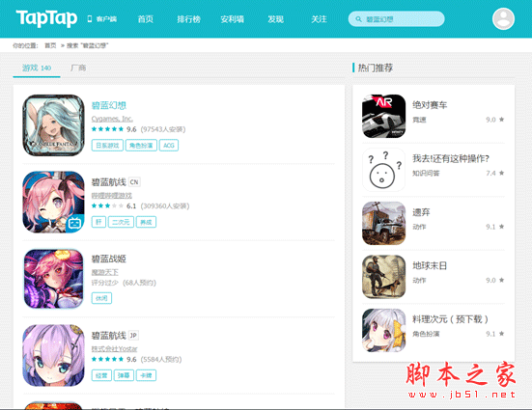The width and height of the screenshot is (532, 410).
Task: Open the 碧蓝航线 JP game icon
Action: 53,355
